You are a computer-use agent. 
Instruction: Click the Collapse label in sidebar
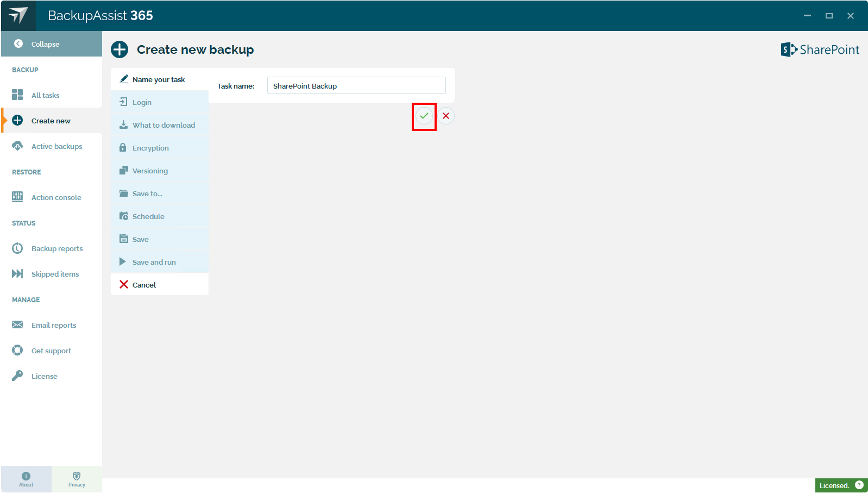(x=45, y=44)
